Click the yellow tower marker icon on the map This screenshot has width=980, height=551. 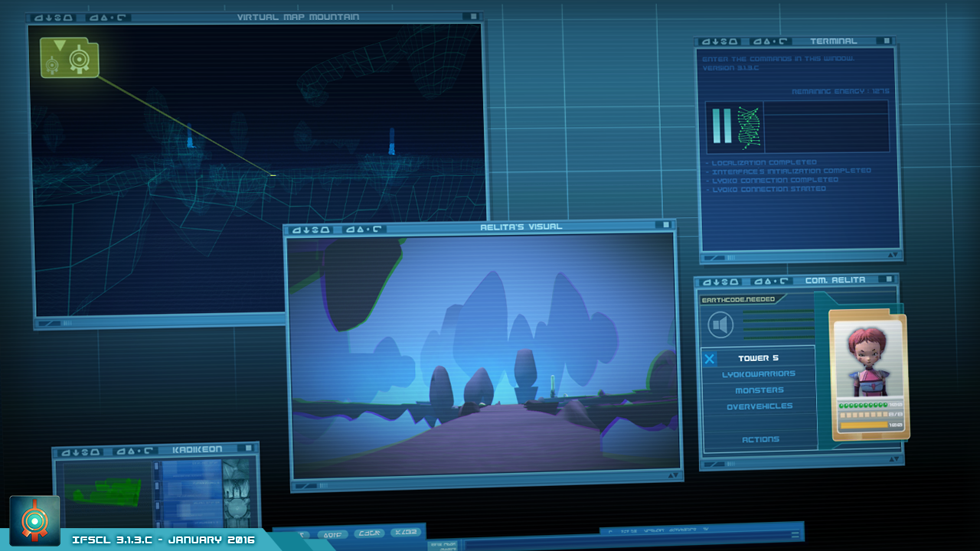69,57
